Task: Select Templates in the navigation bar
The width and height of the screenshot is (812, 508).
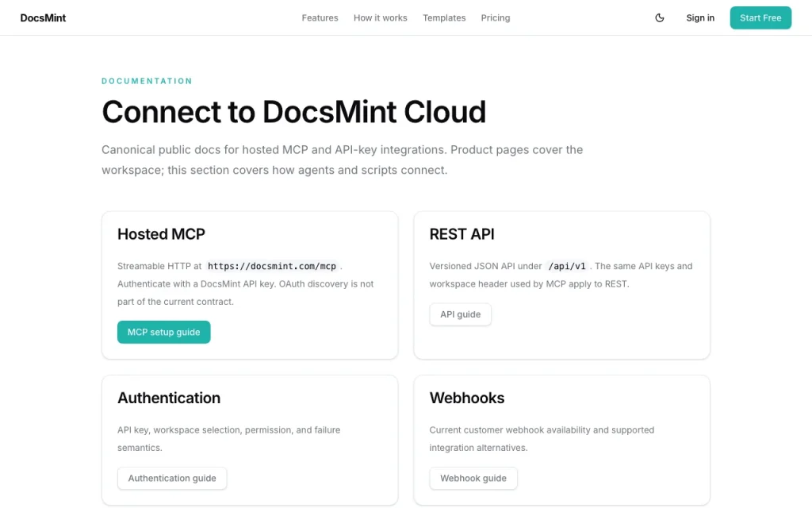Action: click(444, 17)
